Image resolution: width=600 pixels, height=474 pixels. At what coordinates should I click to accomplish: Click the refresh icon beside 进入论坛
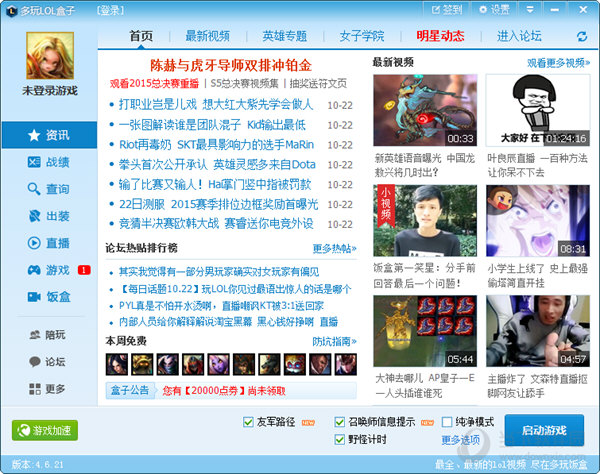point(582,36)
